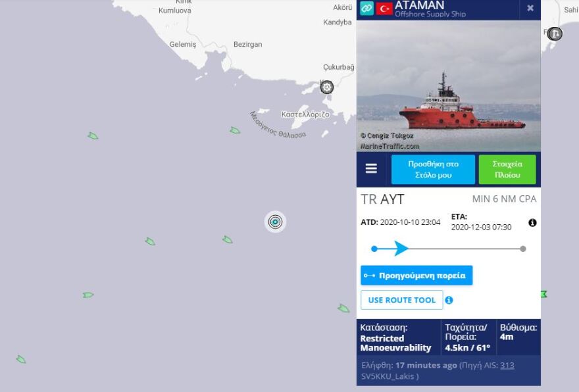
Task: Click the blue arrow on voyage progress bar
Action: (x=401, y=249)
